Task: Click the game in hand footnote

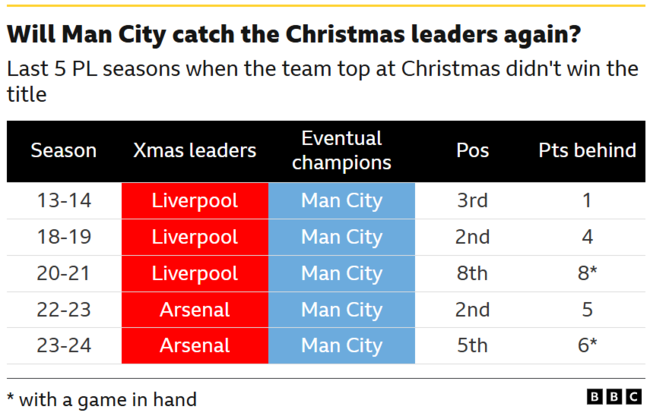Action: click(x=102, y=399)
